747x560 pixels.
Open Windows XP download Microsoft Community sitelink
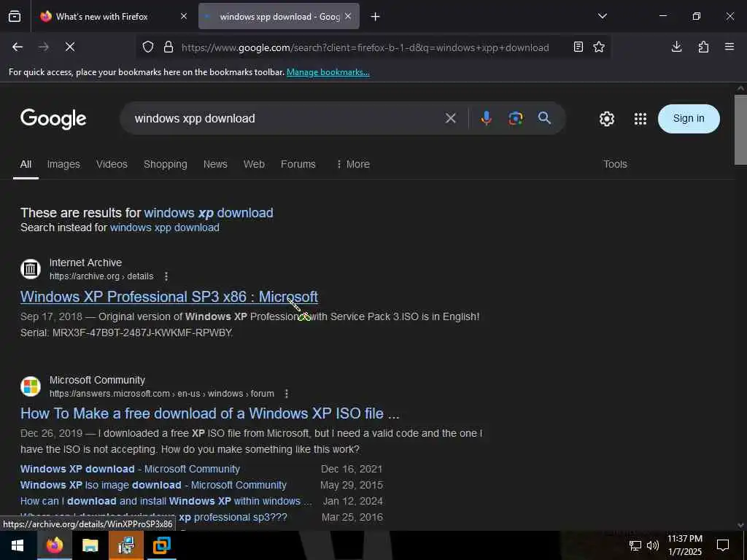pos(130,469)
